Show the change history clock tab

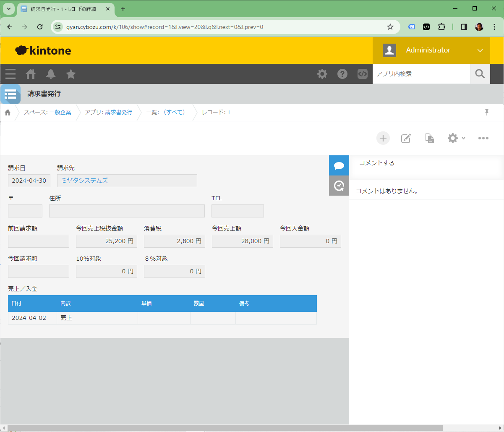point(339,186)
